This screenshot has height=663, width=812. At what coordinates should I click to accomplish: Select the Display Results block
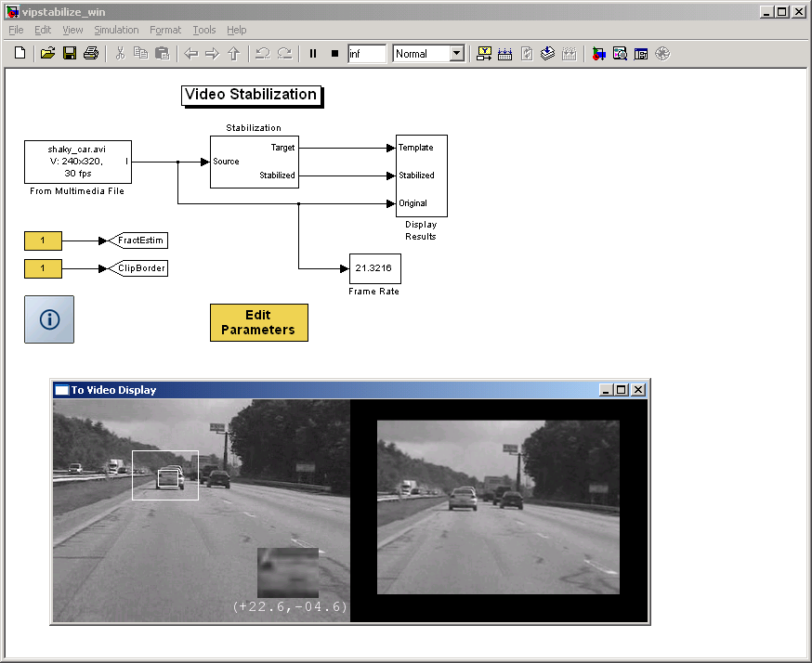pyautogui.click(x=422, y=175)
